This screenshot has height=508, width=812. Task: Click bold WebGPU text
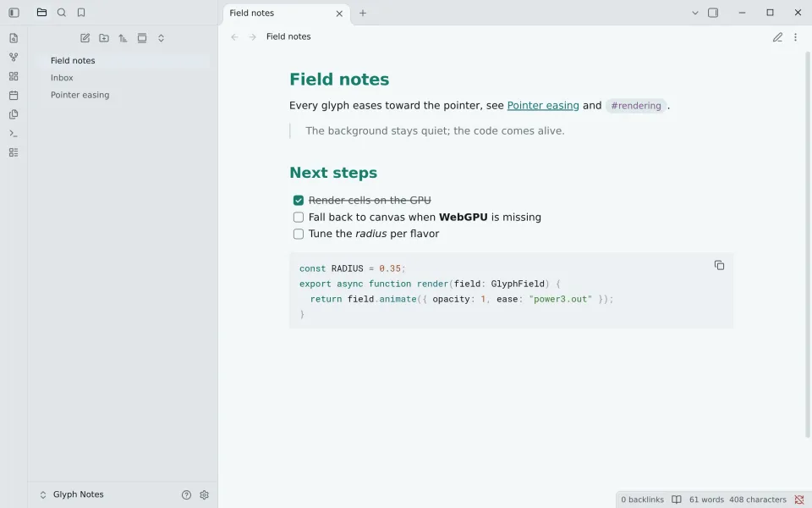point(463,218)
